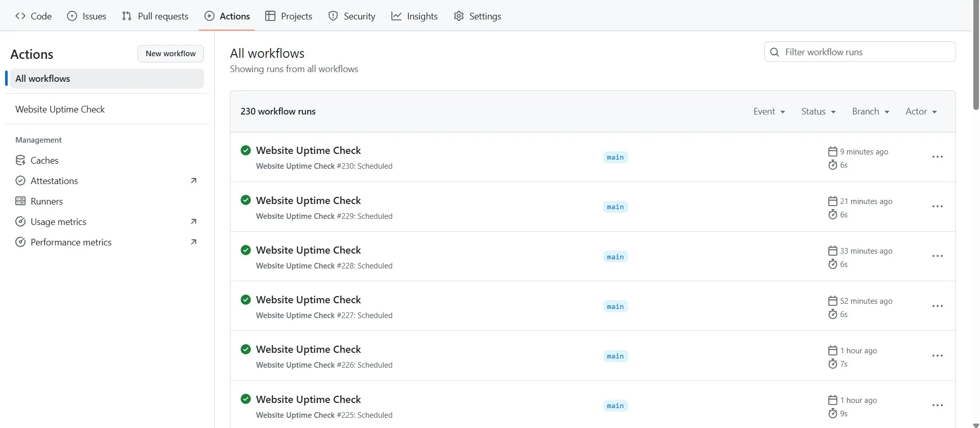Image resolution: width=980 pixels, height=428 pixels.
Task: Open Caches management page
Action: click(107, 160)
